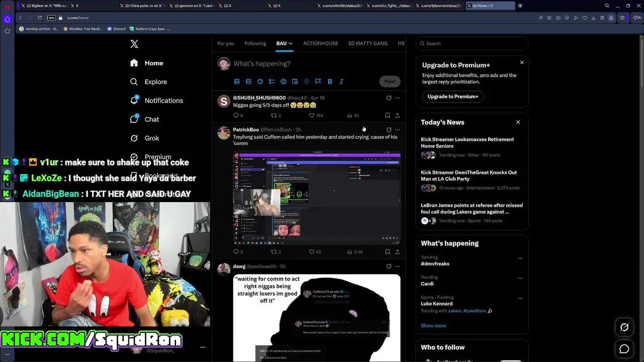Image resolution: width=644 pixels, height=362 pixels.
Task: Close the Today's News panel
Action: click(518, 122)
